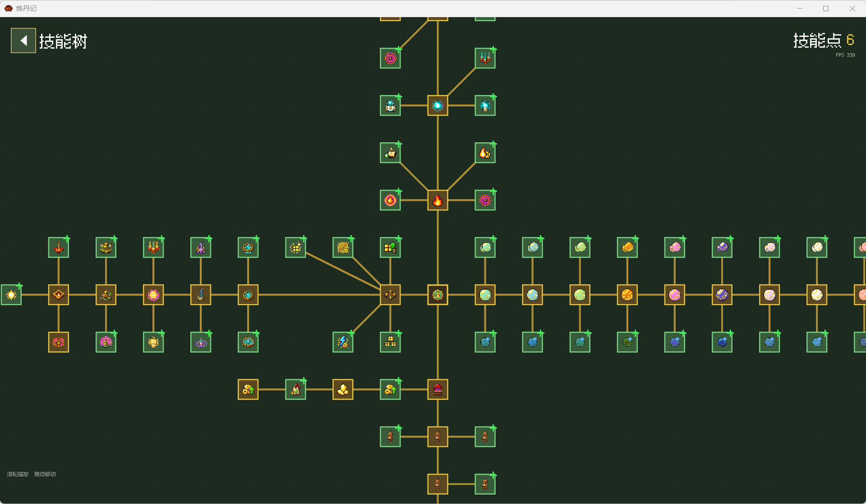Image resolution: width=866 pixels, height=504 pixels.
Task: Unlock the brazier with orange candles node
Action: (x=153, y=247)
